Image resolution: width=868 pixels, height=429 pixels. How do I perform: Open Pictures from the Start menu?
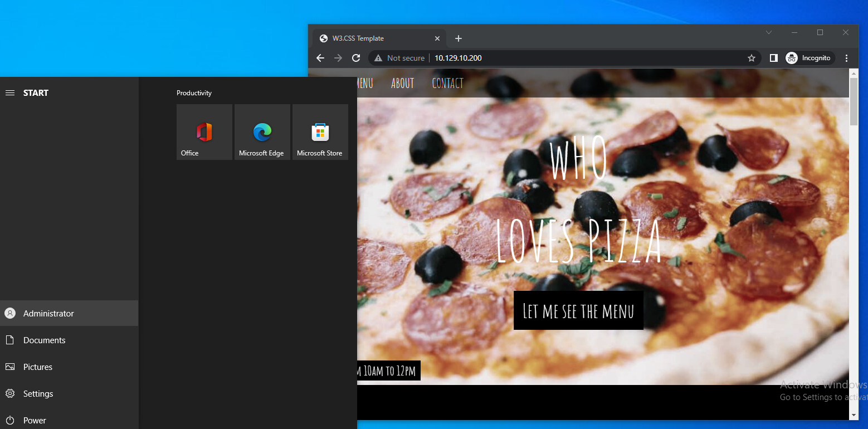click(x=37, y=367)
